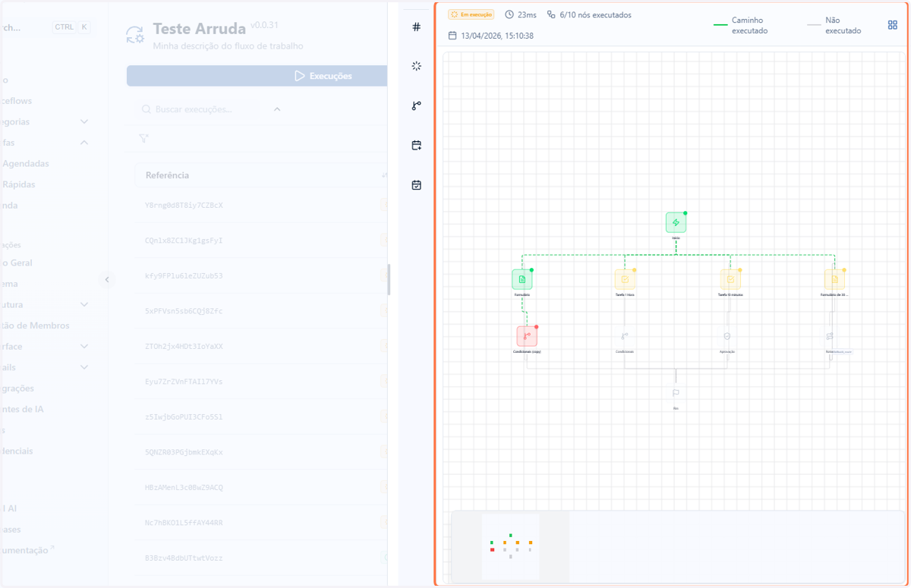Viewport: 911px width, 588px height.
Task: Collapse the sidebar with the left arrow button
Action: [x=107, y=279]
